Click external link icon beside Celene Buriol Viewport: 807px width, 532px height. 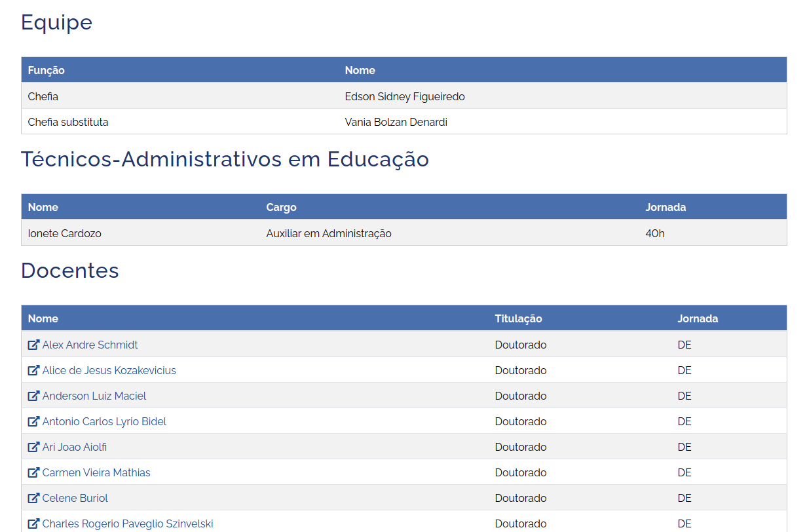(33, 498)
